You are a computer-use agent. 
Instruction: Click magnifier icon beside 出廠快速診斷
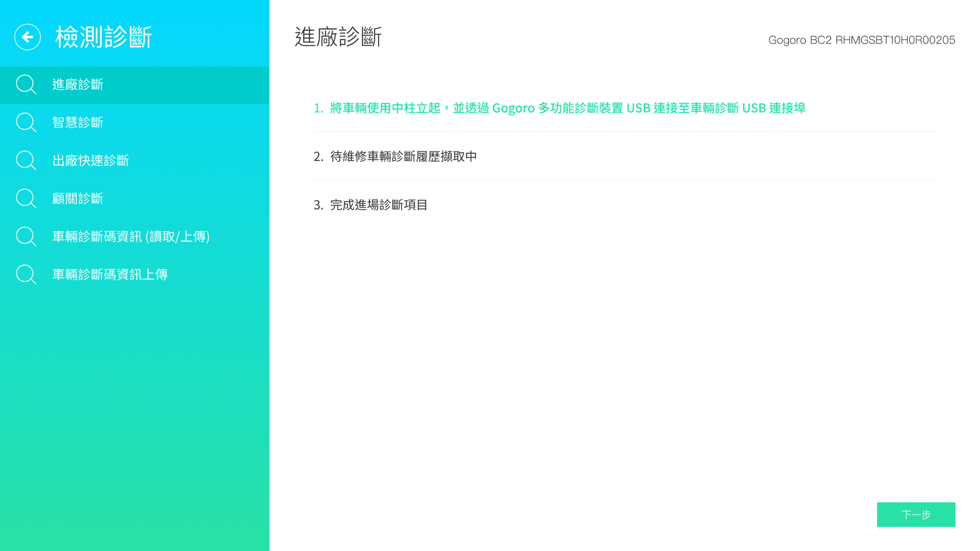pyautogui.click(x=26, y=160)
